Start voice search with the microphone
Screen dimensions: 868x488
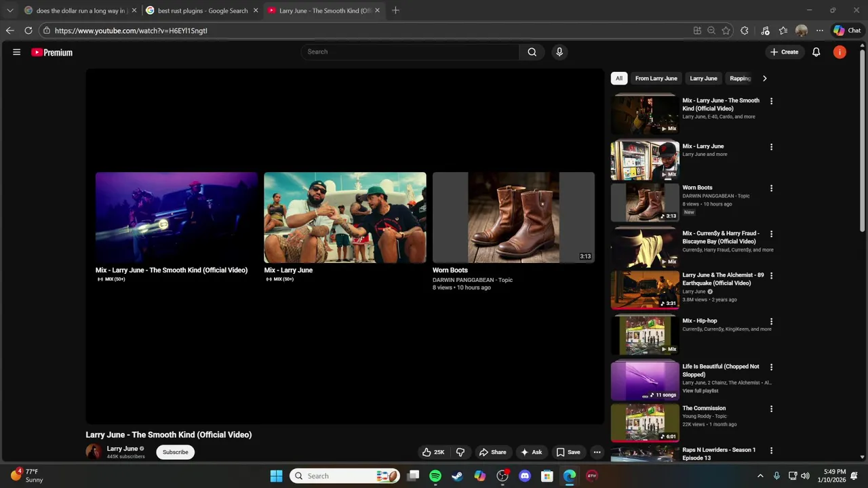coord(559,52)
